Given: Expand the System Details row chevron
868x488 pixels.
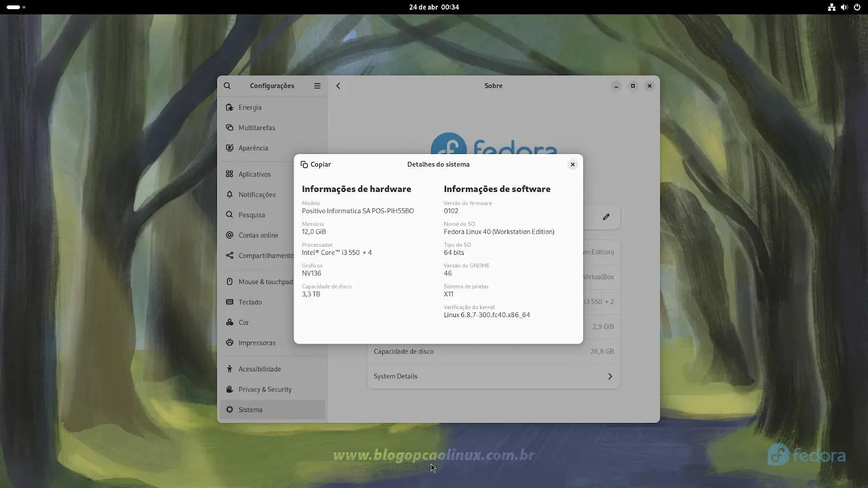Looking at the screenshot, I should 610,376.
